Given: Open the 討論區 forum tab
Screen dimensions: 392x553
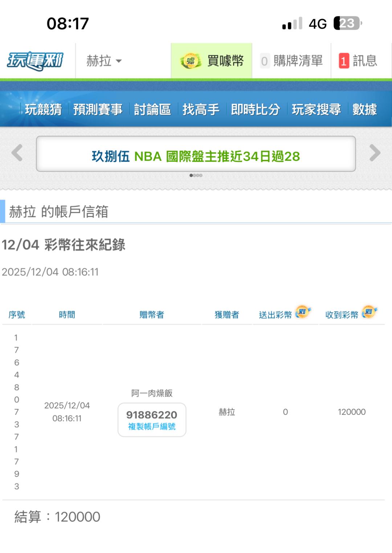Looking at the screenshot, I should tap(152, 109).
